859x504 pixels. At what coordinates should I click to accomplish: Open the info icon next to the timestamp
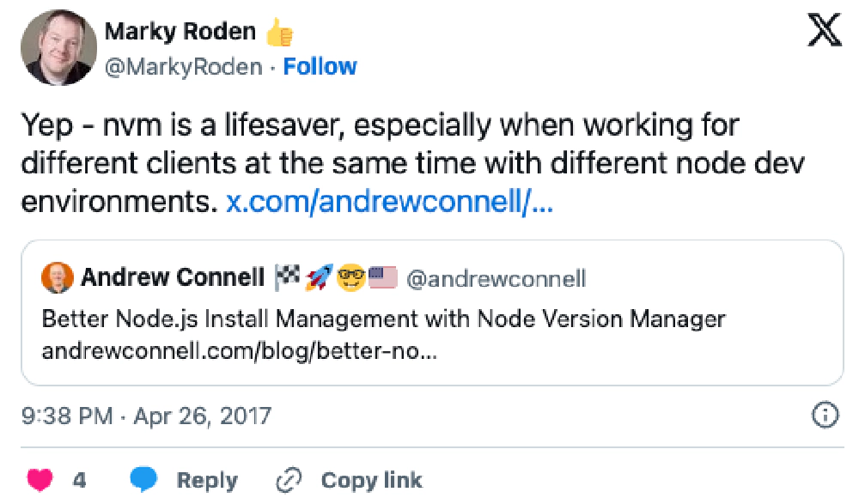[x=826, y=416]
